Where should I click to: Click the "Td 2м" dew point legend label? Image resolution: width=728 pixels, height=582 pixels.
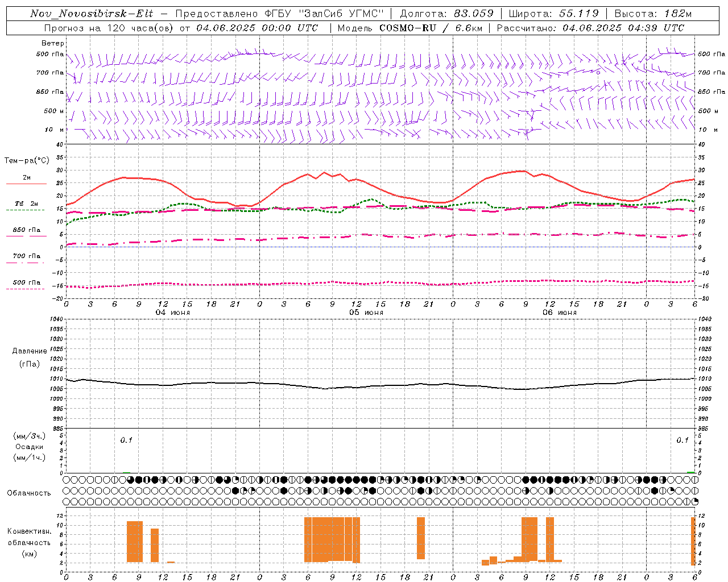point(26,203)
